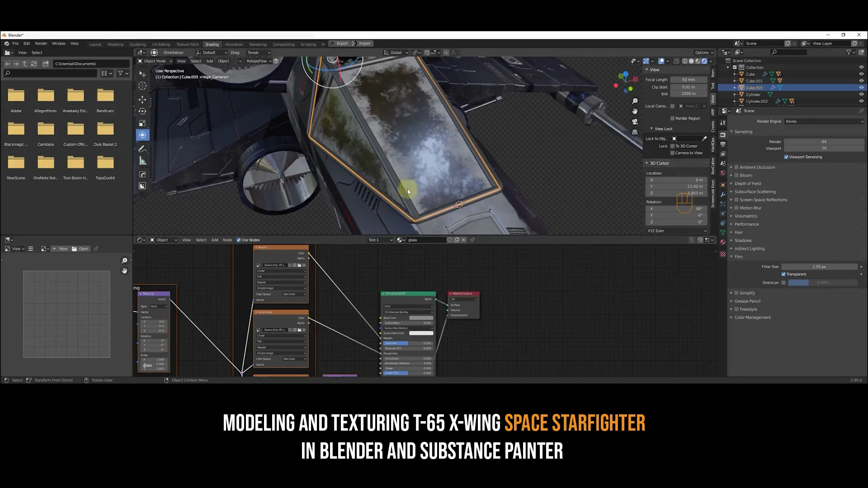The height and width of the screenshot is (488, 868).
Task: Open the Render properties tab icon
Action: tap(723, 135)
